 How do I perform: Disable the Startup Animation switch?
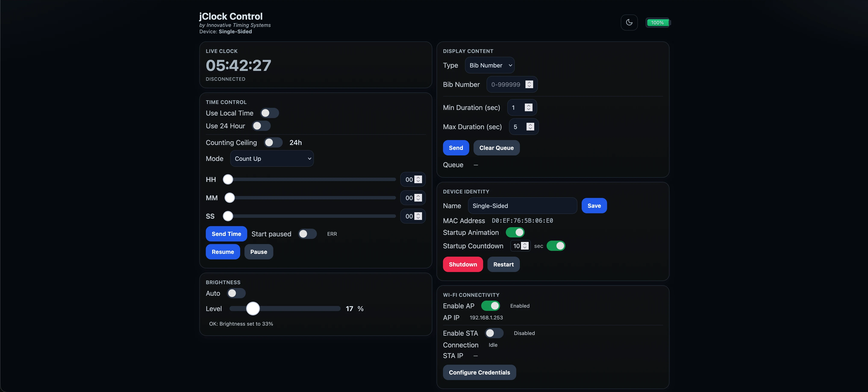(515, 232)
